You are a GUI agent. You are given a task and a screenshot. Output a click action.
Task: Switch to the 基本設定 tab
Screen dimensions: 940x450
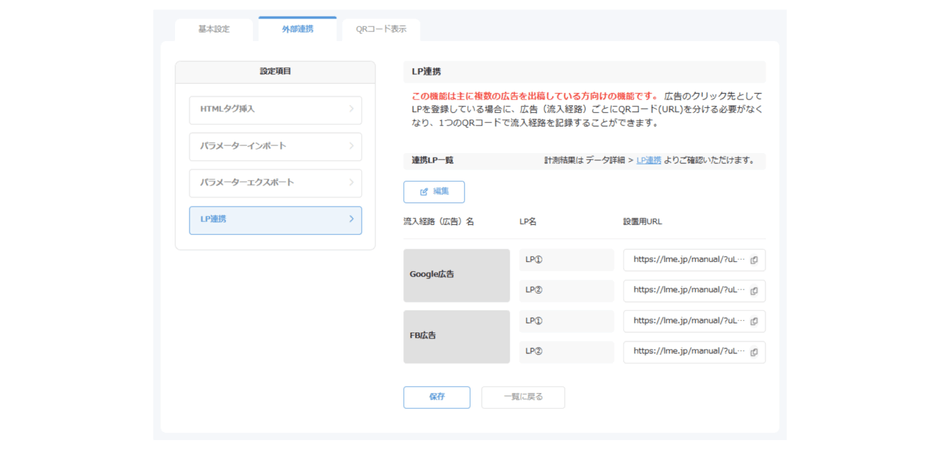pos(214,29)
